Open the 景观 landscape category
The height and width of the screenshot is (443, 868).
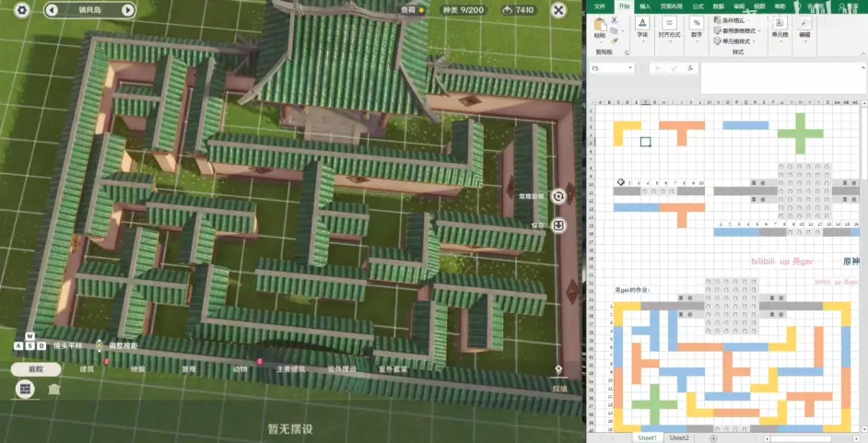189,369
